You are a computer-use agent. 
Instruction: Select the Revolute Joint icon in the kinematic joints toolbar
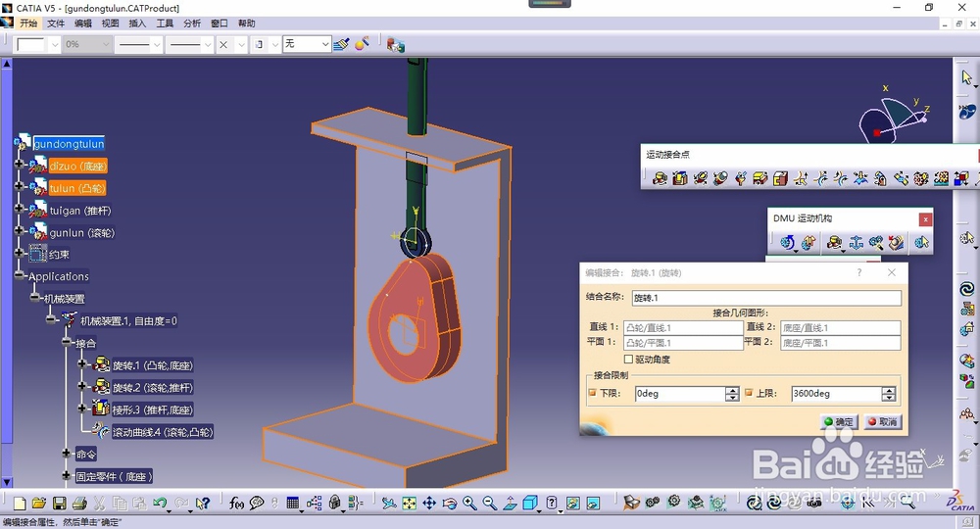660,179
